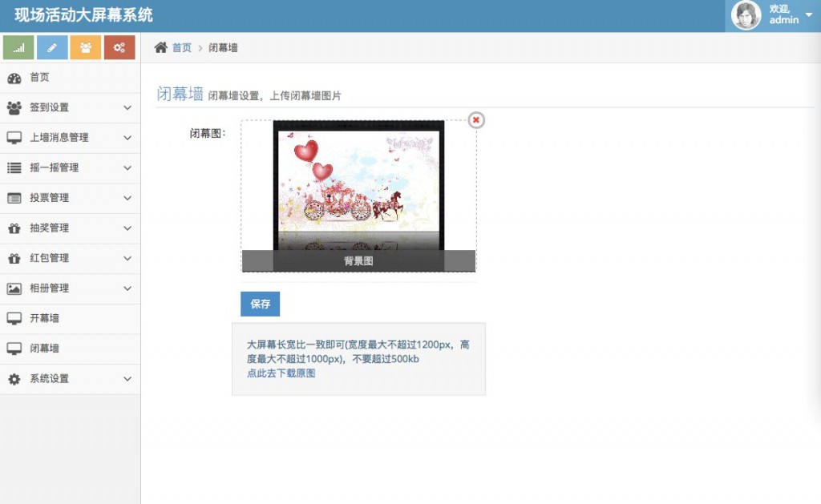Expand the 签到设置 chevron
This screenshot has width=821, height=504.
(x=127, y=108)
